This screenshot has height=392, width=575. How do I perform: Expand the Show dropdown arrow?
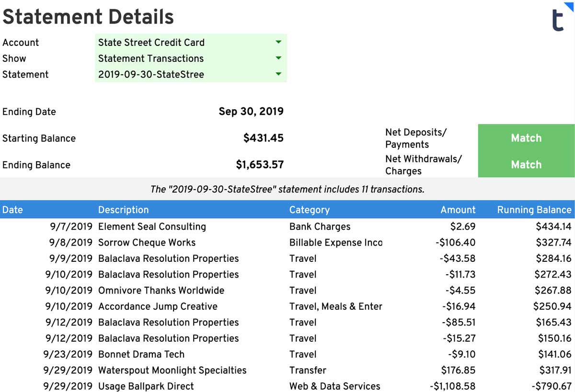278,58
